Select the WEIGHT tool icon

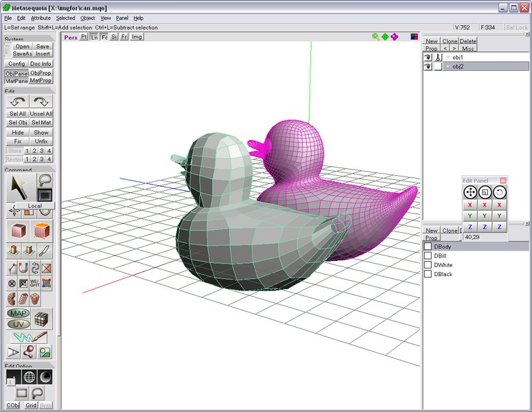pyautogui.click(x=35, y=283)
